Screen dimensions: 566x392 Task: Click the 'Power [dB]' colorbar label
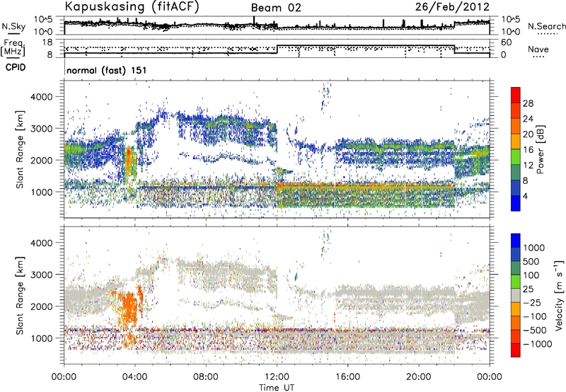point(540,149)
